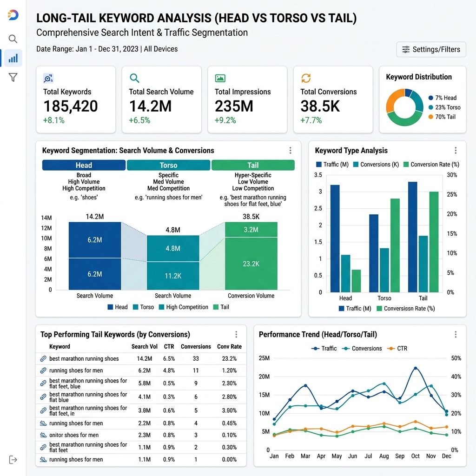
Task: Toggle Head legend under segmentation chart
Action: 118,307
